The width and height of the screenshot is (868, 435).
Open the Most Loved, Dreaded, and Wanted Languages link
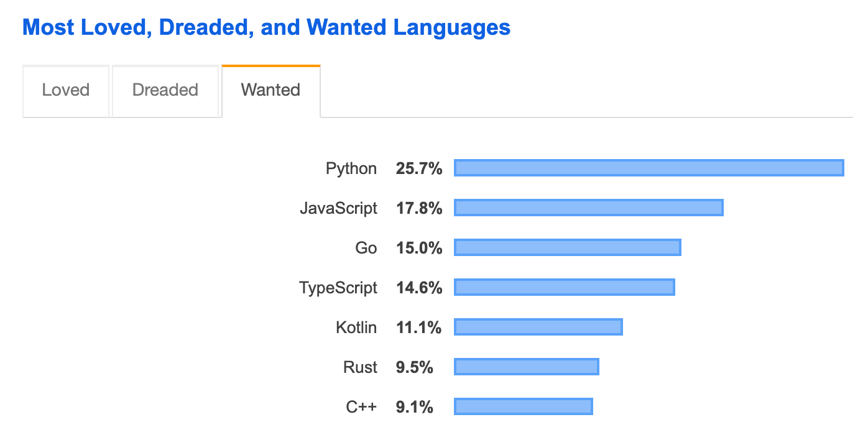pos(266,26)
